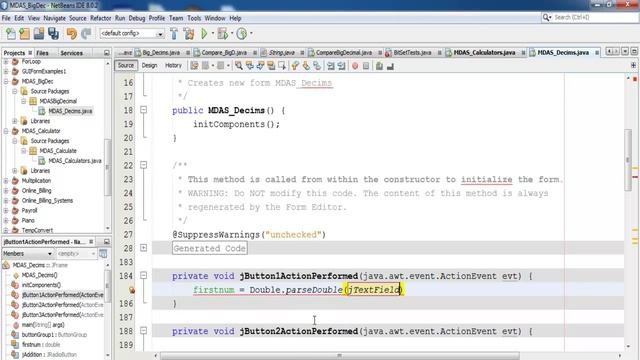Click the Find Next Occurrence icon
Viewport: 640px width, 360px height.
260,66
